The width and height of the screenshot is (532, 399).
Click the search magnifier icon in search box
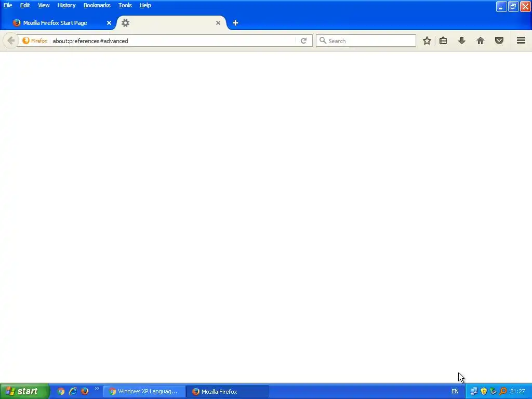(323, 41)
